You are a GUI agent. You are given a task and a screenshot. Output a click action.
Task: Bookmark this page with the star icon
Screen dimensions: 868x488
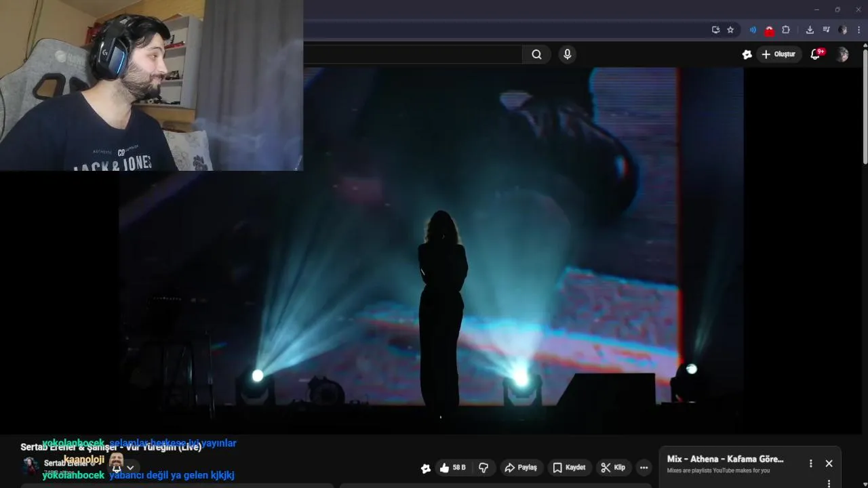point(730,30)
